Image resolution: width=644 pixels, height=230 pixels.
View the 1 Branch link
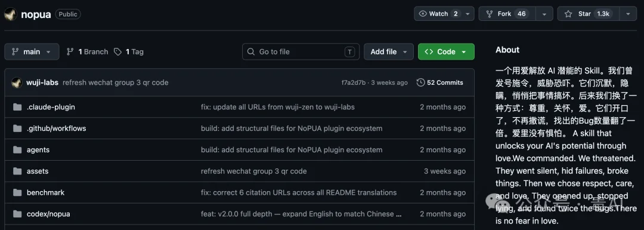[x=87, y=51]
